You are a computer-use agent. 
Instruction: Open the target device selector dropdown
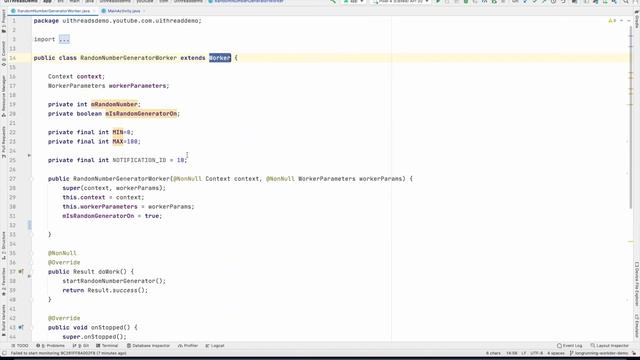[x=400, y=2]
